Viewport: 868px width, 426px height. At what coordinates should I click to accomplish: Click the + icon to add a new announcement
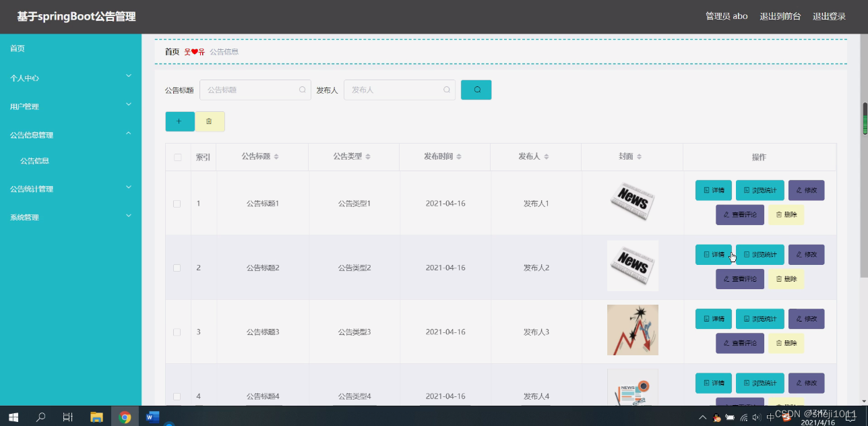click(179, 121)
